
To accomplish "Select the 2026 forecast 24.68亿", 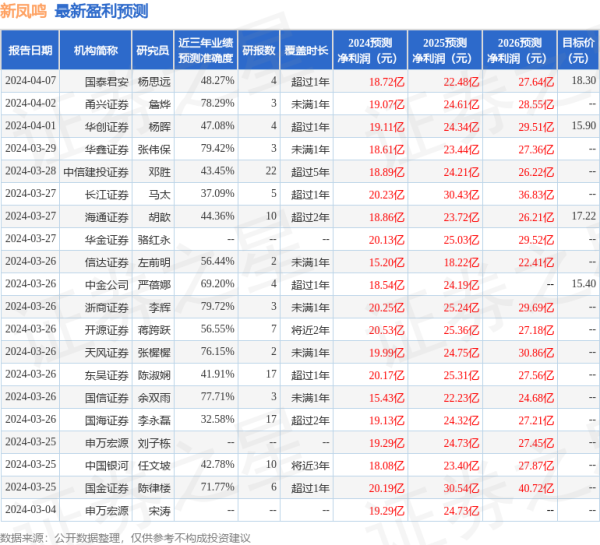I will point(536,398).
